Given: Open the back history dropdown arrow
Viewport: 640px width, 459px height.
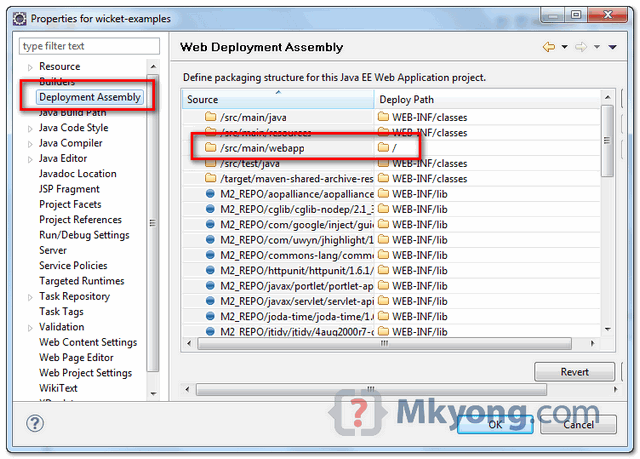Looking at the screenshot, I should 564,47.
